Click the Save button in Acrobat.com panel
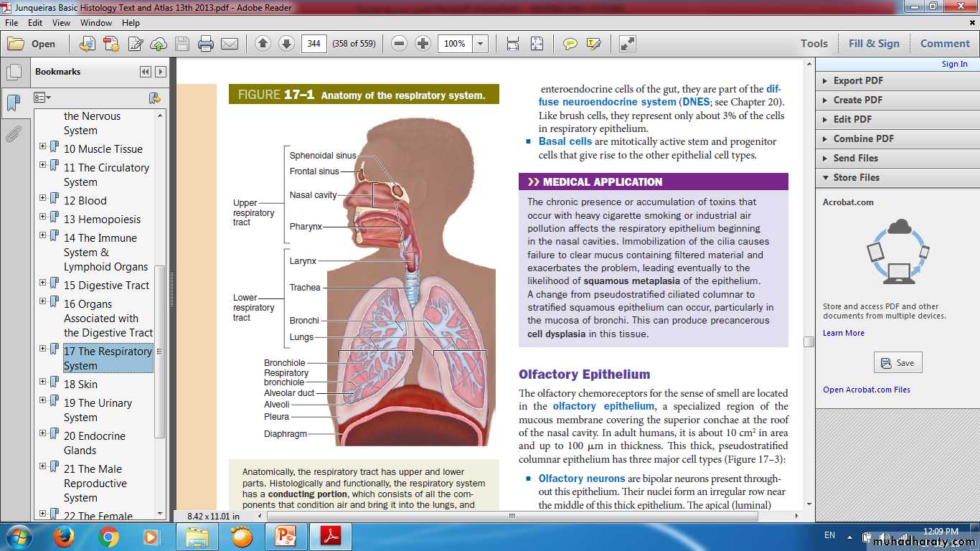Screen dimensions: 980x551 tap(897, 363)
